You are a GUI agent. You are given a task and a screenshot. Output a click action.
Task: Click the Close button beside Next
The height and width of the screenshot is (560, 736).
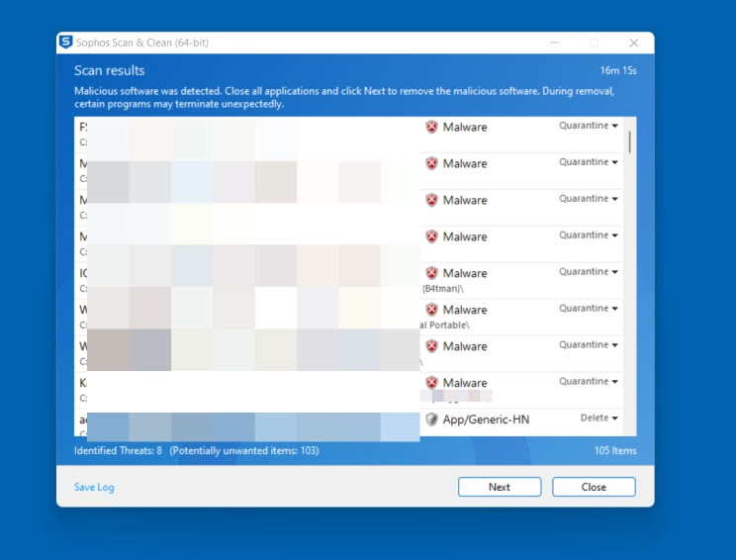pyautogui.click(x=594, y=487)
